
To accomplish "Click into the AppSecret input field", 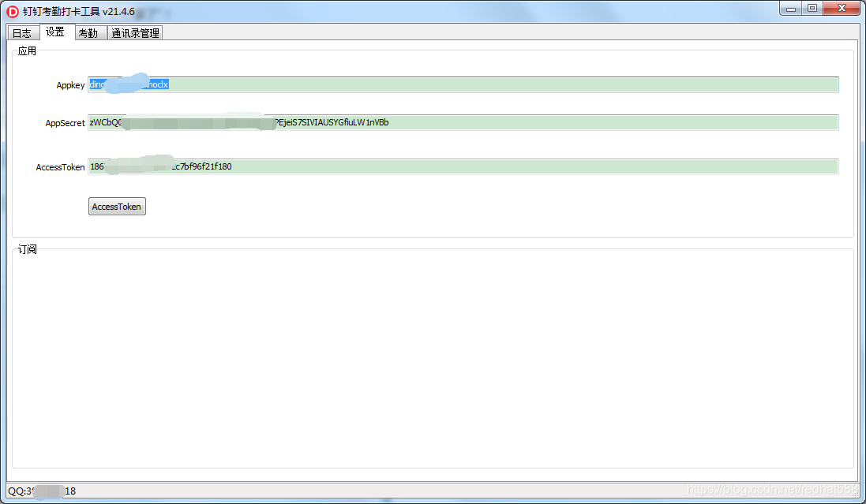I will coord(463,122).
